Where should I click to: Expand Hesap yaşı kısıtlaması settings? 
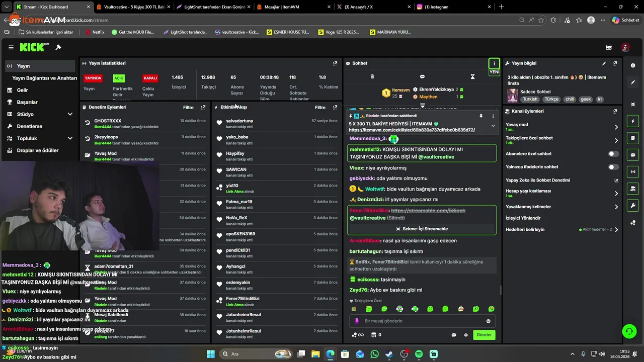616,194
